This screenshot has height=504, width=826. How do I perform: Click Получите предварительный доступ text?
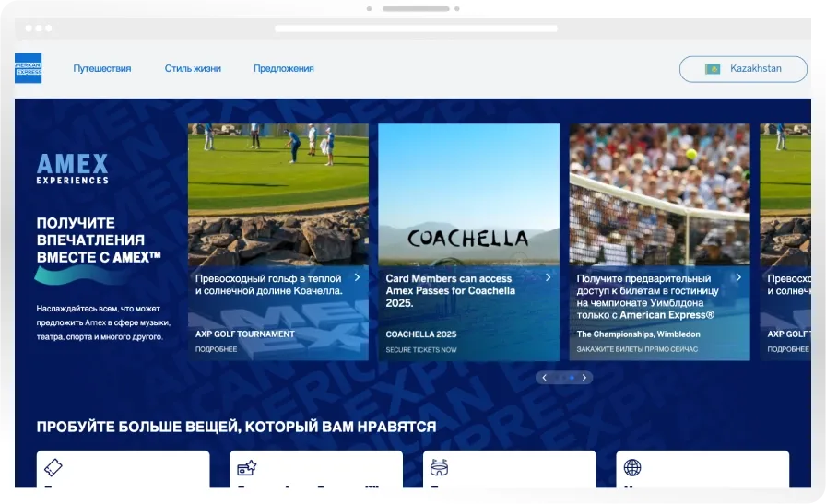pos(647,297)
